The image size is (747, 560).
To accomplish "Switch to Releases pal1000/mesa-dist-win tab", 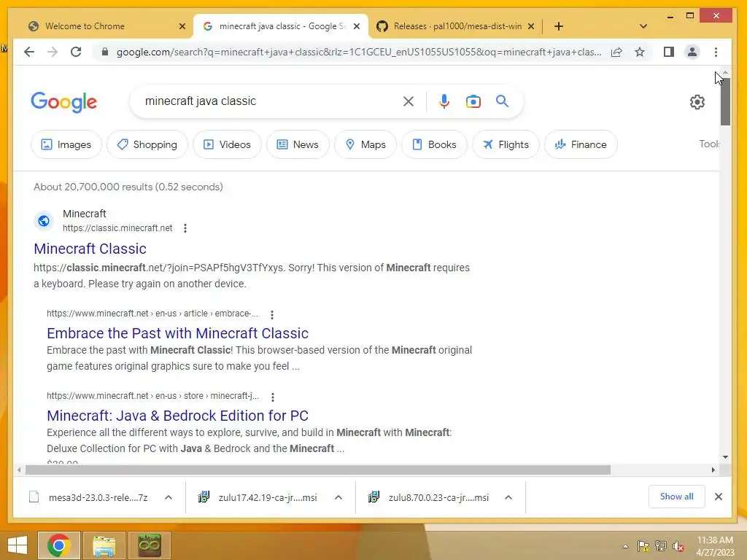I will (x=455, y=26).
